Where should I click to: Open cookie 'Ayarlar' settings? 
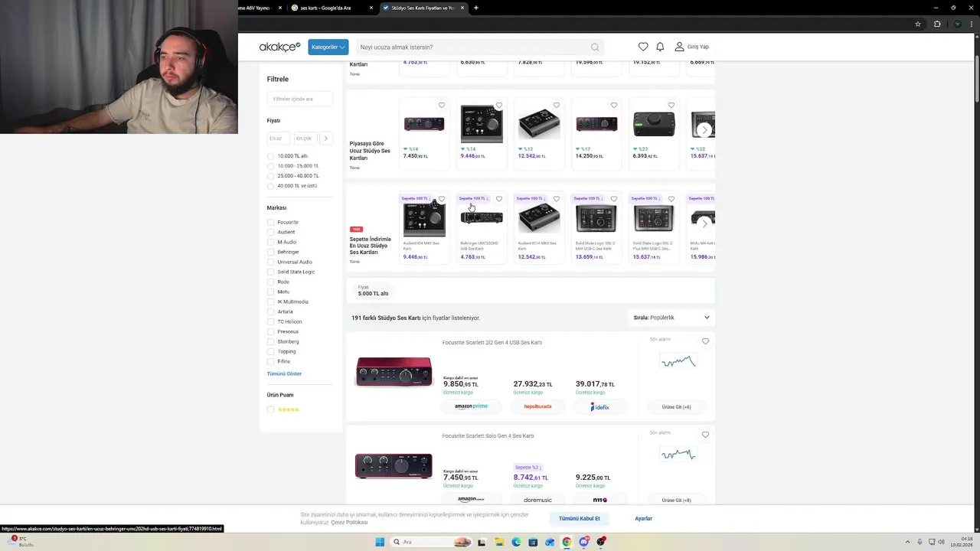[644, 518]
